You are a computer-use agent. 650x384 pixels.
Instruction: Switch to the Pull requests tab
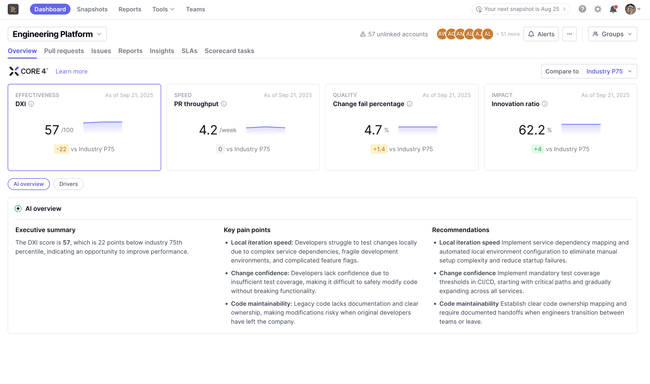(x=64, y=51)
